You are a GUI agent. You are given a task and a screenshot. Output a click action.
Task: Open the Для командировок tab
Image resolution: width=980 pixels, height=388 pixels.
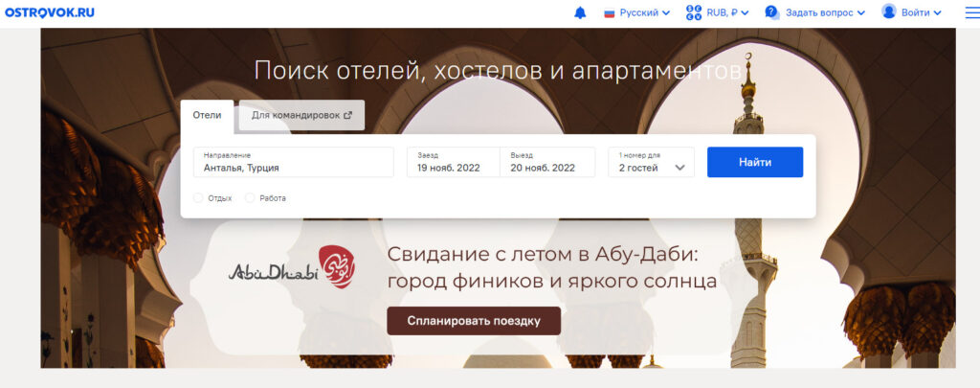point(301,116)
